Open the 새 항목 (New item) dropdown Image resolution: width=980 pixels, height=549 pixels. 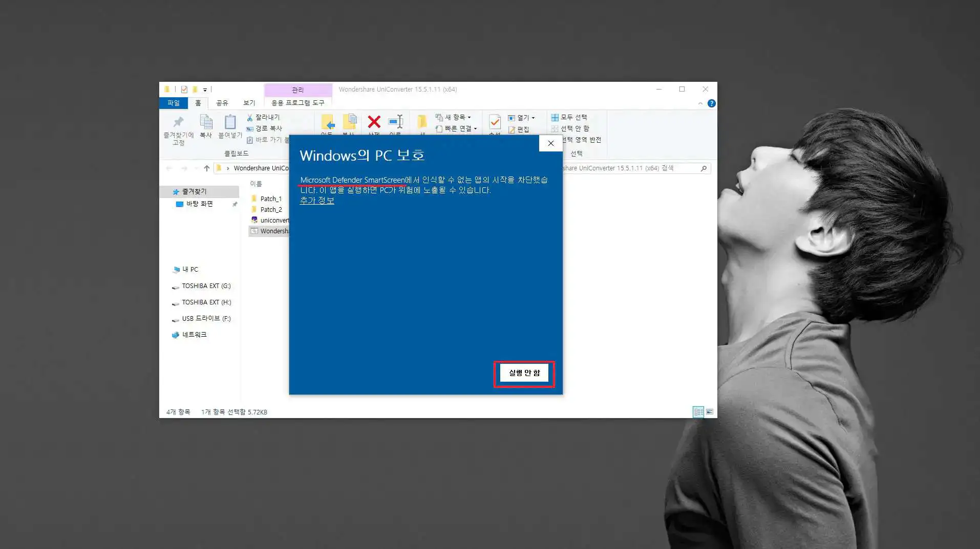click(x=453, y=117)
